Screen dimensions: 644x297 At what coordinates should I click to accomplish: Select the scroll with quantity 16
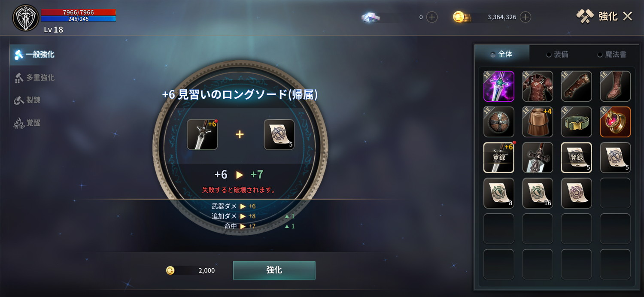coord(538,193)
